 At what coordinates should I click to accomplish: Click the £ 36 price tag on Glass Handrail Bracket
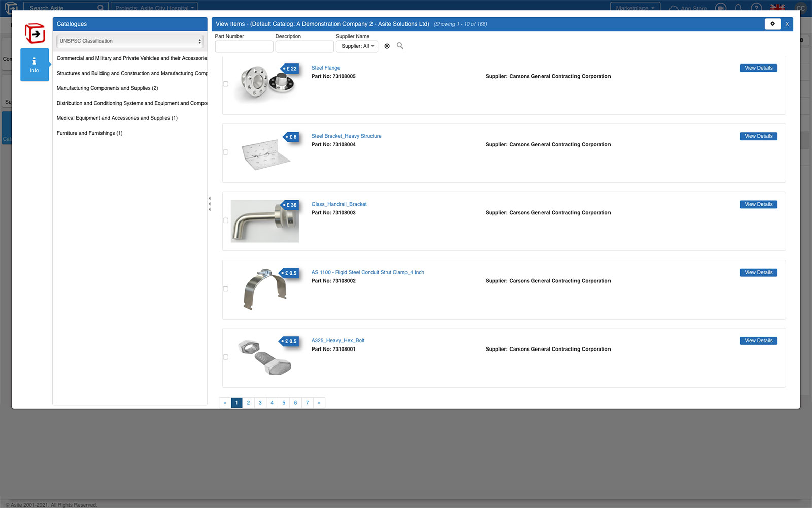290,205
